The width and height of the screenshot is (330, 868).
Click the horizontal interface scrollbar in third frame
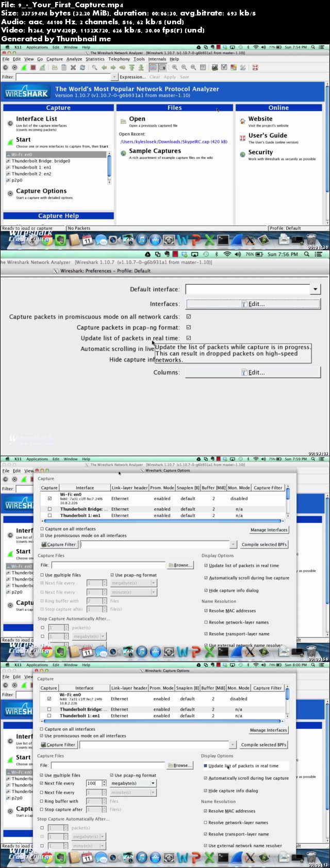(163, 521)
